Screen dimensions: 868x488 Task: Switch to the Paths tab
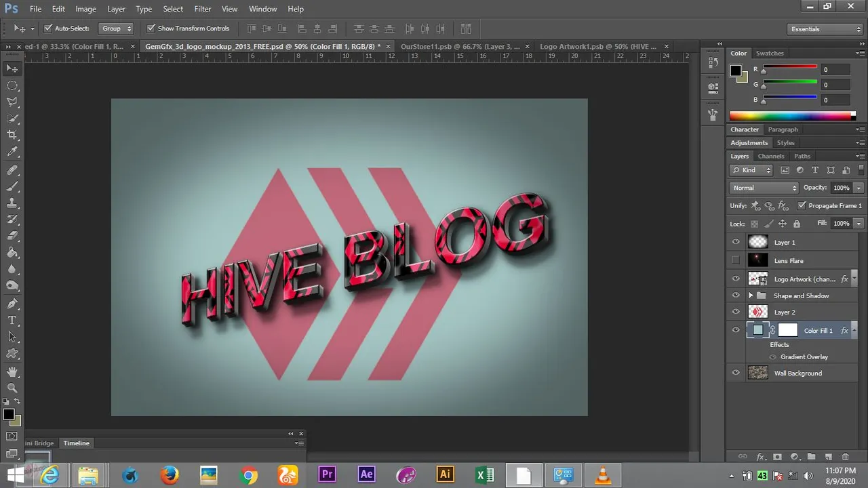point(802,156)
